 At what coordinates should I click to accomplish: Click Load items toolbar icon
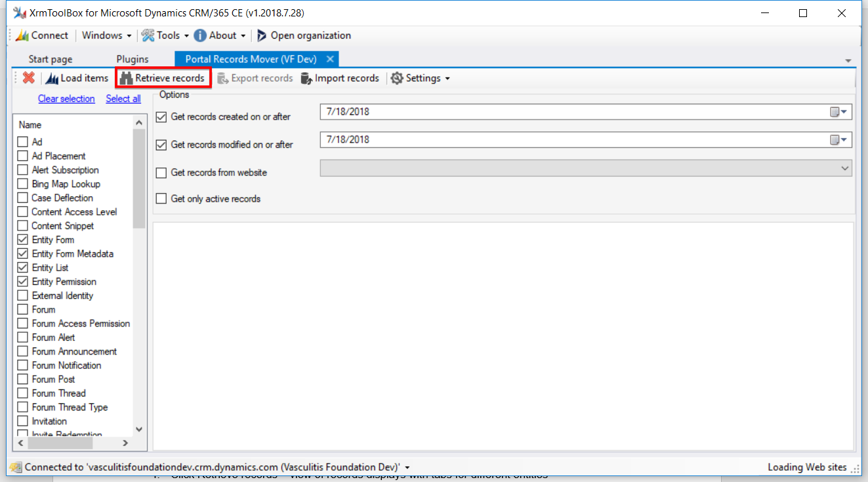click(52, 78)
